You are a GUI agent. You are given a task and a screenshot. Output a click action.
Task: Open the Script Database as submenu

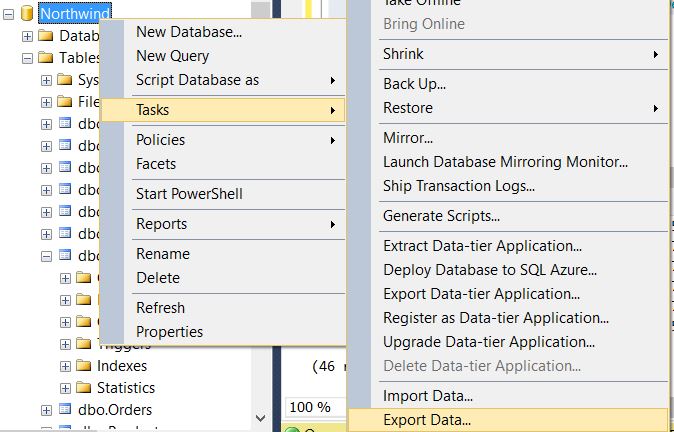tap(224, 80)
